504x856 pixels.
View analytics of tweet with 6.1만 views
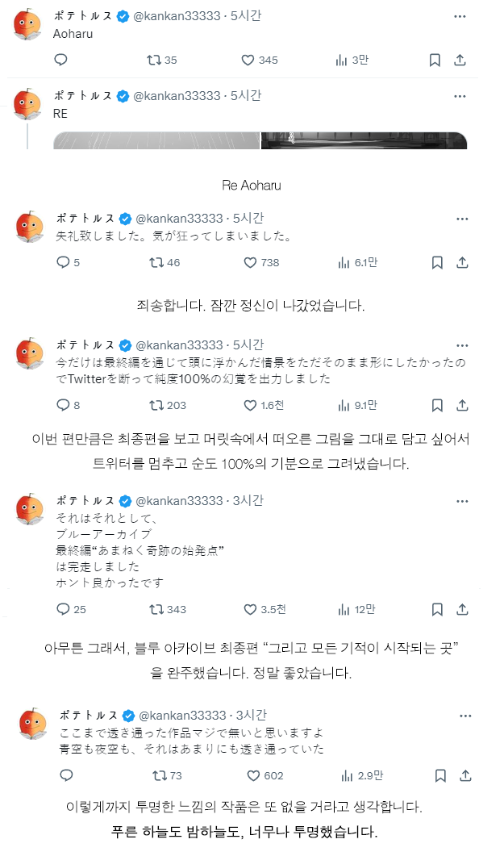click(x=342, y=262)
